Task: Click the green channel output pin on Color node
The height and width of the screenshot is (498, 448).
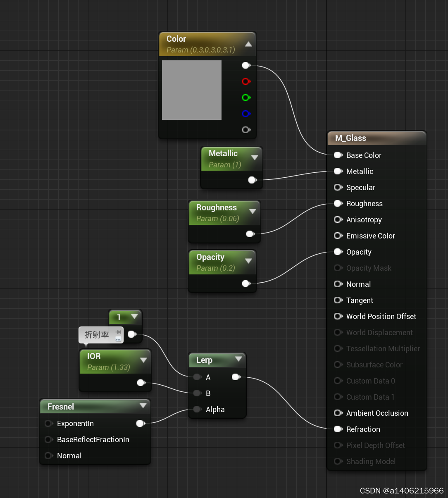Action: pos(246,98)
